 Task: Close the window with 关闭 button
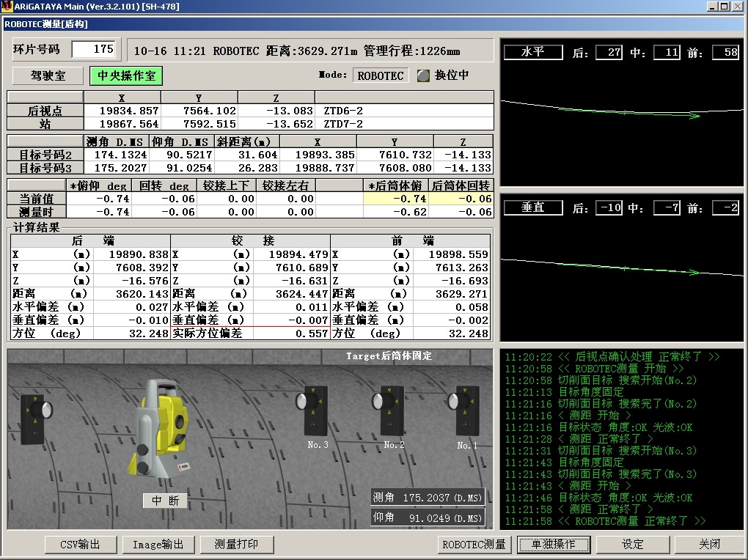pyautogui.click(x=710, y=545)
